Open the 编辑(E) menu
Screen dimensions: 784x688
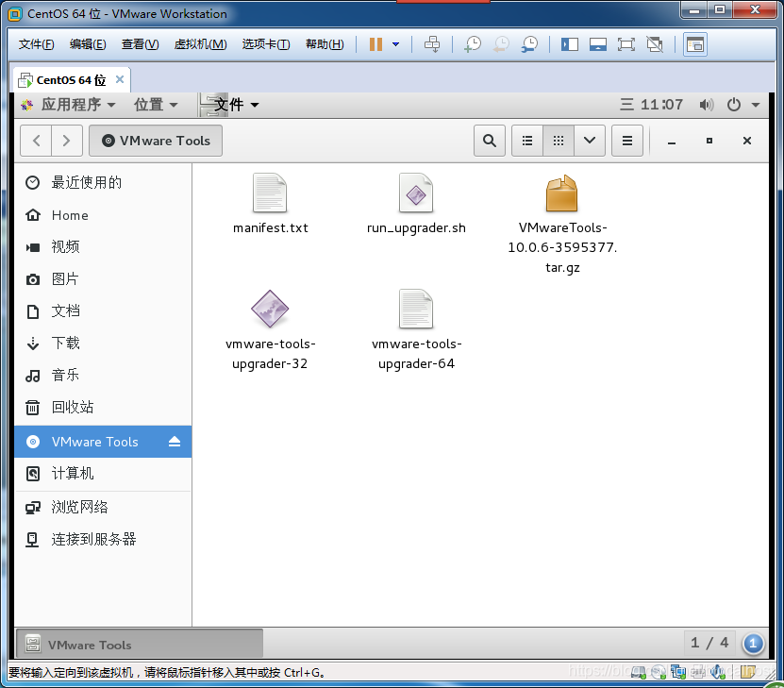tap(88, 44)
